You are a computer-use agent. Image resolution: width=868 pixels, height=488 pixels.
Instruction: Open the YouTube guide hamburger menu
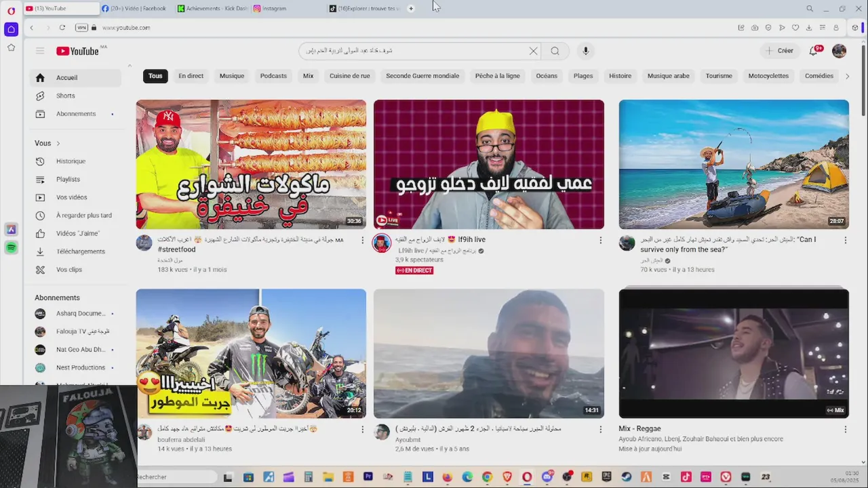[x=40, y=51]
